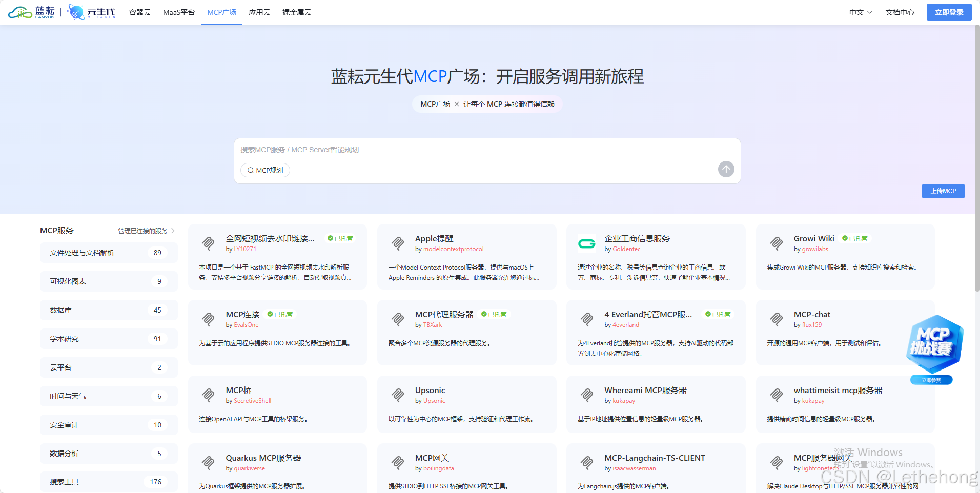Click the 企业工商信息服务 green logo icon
980x493 pixels.
[587, 243]
